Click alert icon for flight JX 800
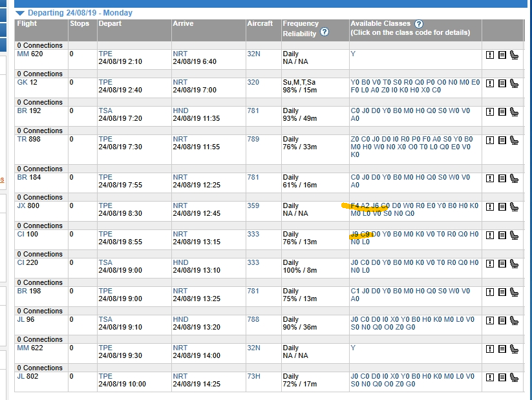The image size is (532, 400). pyautogui.click(x=490, y=207)
